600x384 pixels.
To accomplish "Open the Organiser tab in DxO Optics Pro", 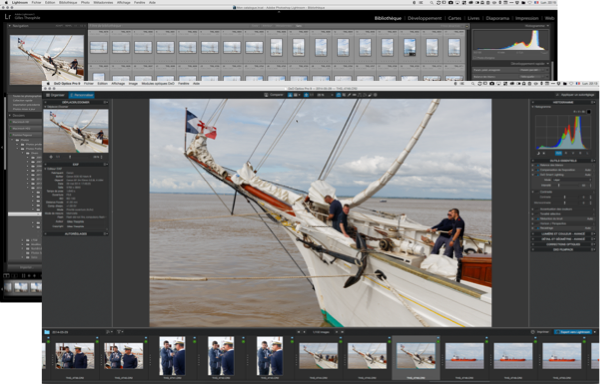I will [55, 95].
